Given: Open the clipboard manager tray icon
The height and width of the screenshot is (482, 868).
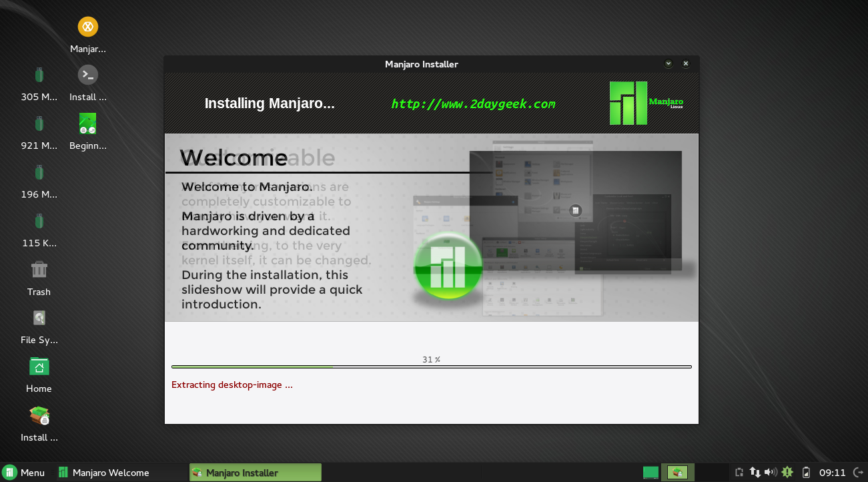Looking at the screenshot, I should (739, 473).
